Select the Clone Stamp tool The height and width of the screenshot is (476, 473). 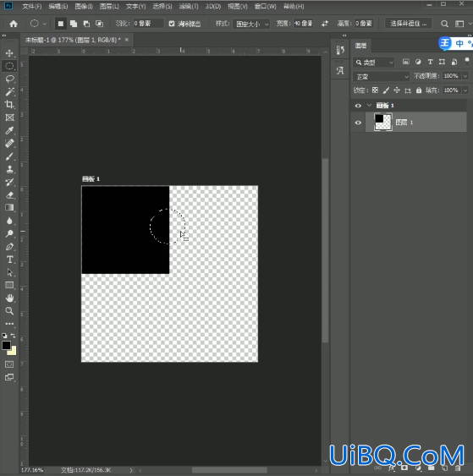click(9, 169)
